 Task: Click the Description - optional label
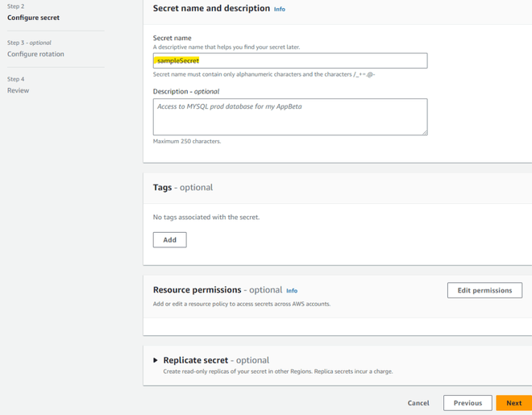(186, 91)
